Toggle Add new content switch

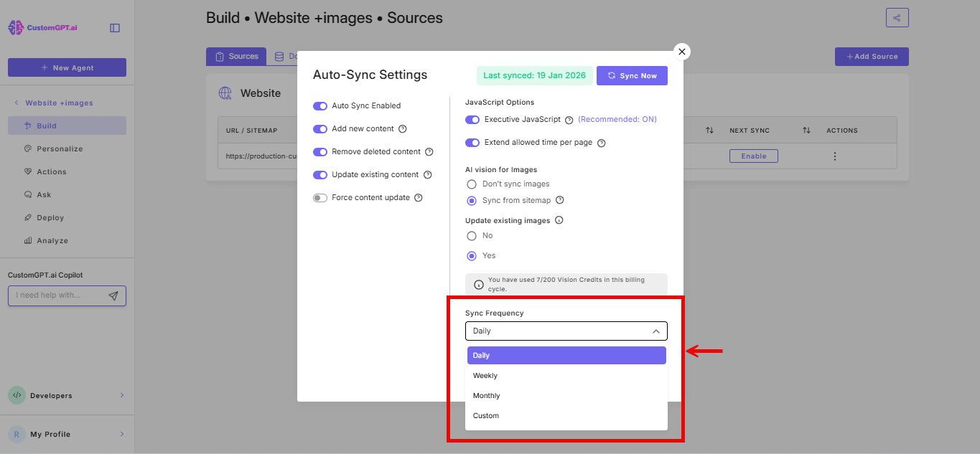320,129
